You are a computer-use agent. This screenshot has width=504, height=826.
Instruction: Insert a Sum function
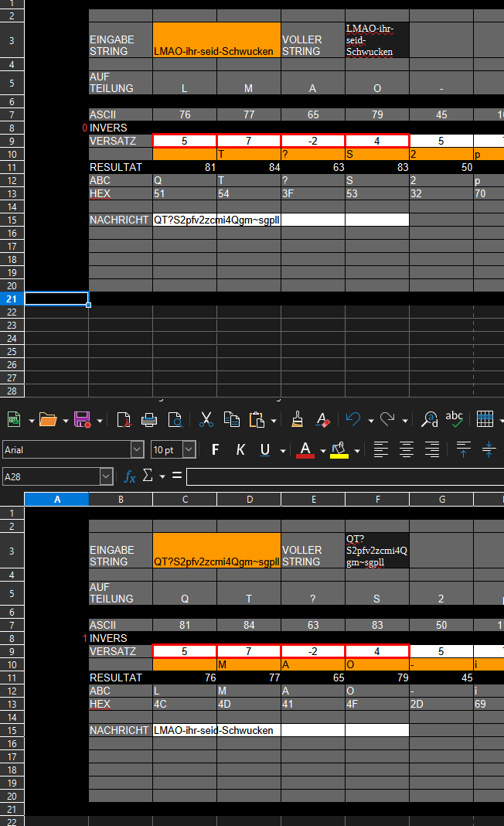coord(148,476)
